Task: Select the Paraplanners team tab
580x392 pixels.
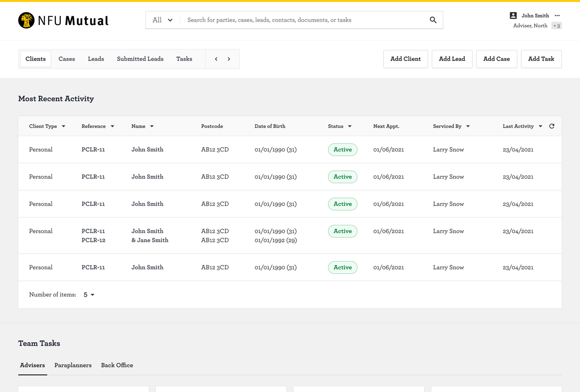Action: point(73,365)
